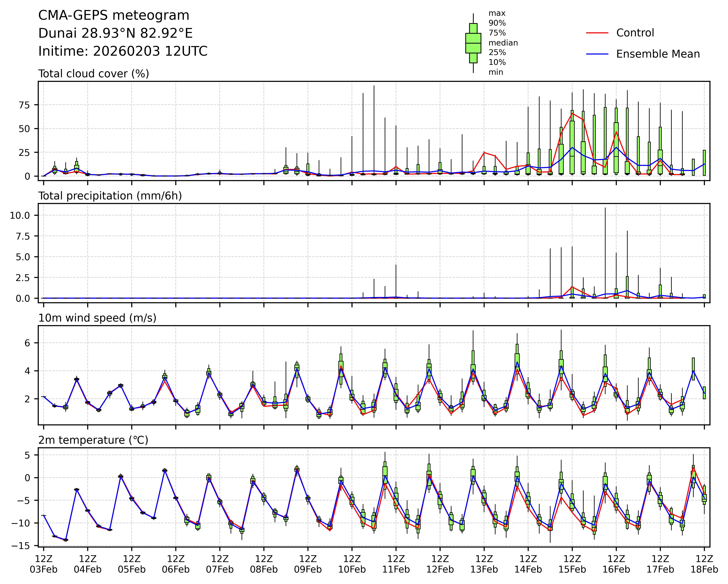Click the 'Initime: 20260203 12UTC' text

[x=123, y=51]
